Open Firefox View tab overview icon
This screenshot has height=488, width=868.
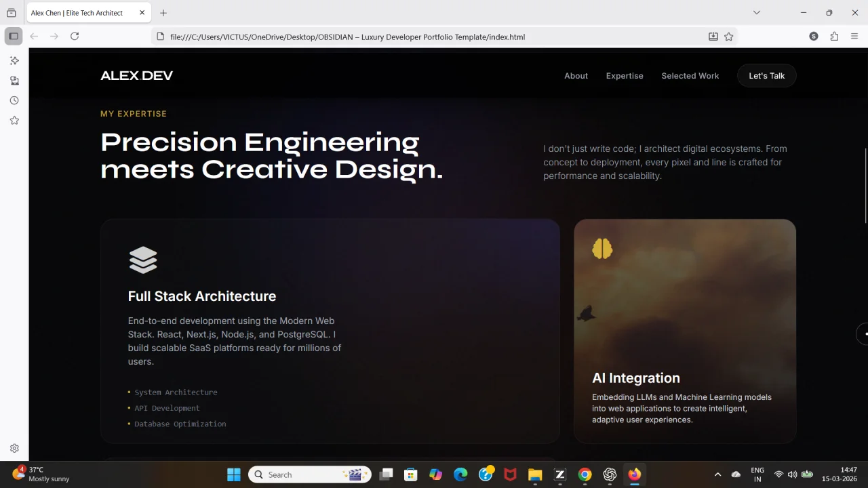point(11,12)
